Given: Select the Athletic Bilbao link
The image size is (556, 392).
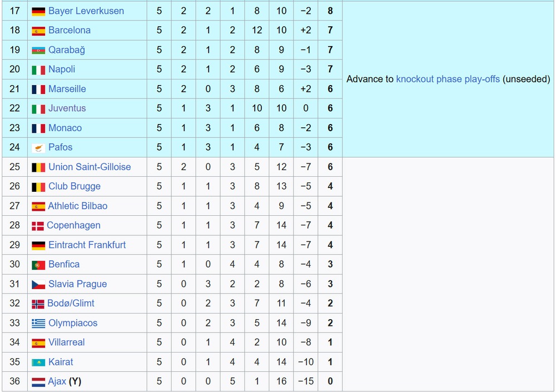Looking at the screenshot, I should click(x=78, y=206).
